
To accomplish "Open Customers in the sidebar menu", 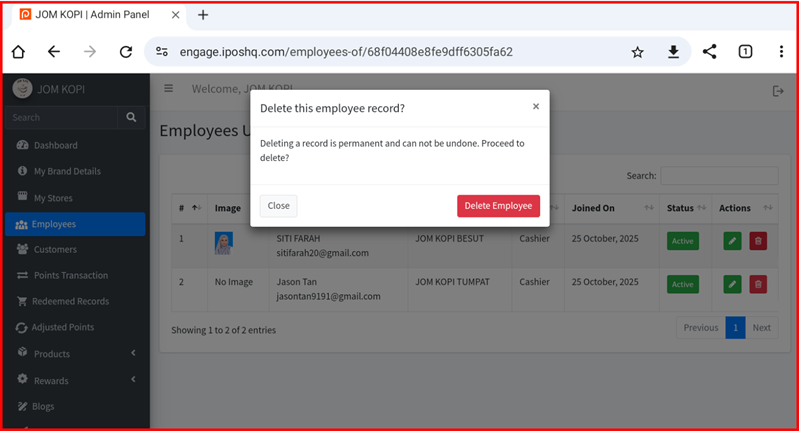I will 55,249.
